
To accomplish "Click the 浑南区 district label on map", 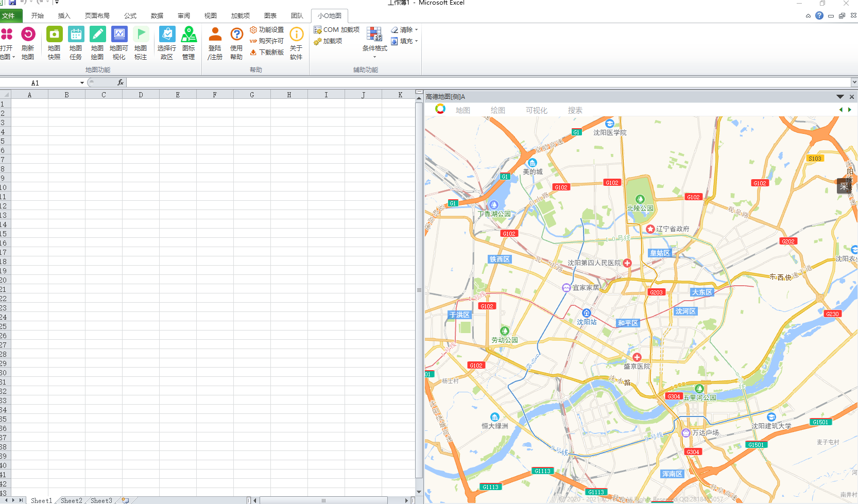I will coord(672,474).
